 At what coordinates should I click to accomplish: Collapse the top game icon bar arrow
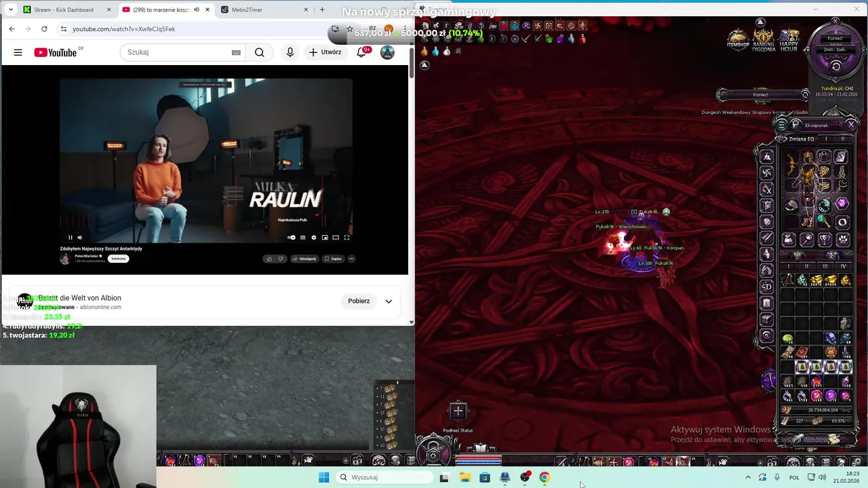click(760, 23)
